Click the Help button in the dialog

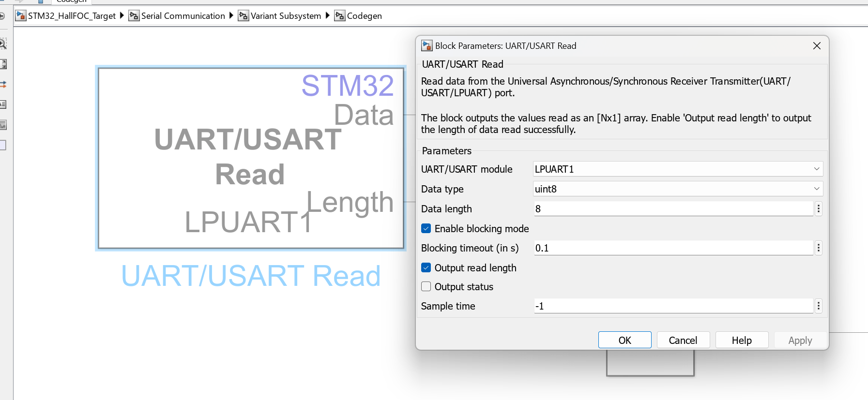click(741, 340)
